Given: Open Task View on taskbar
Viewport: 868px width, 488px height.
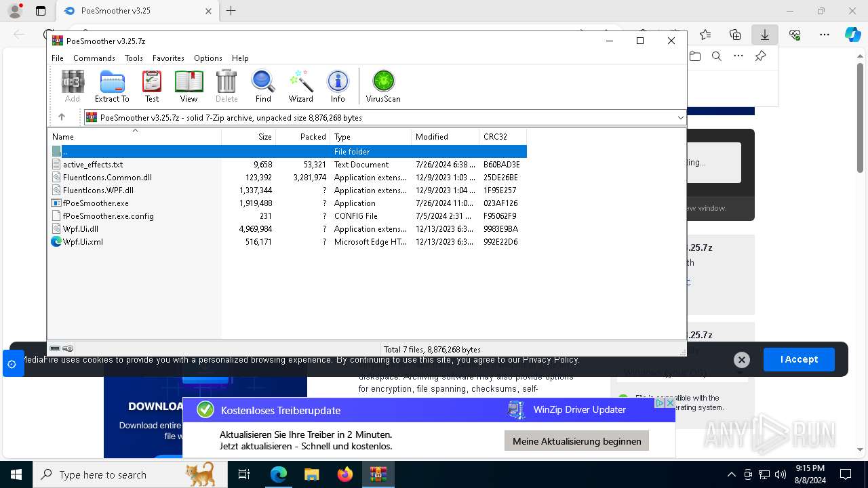Looking at the screenshot, I should 244,474.
